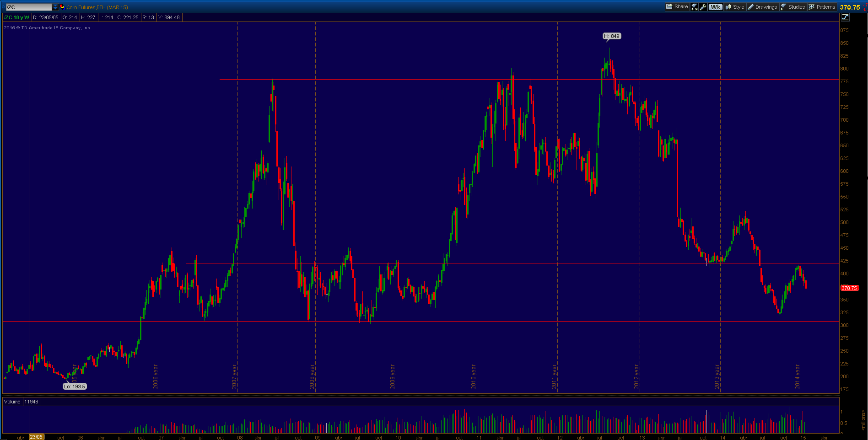
Task: Click the candlestick icon beside Style
Action: click(728, 7)
